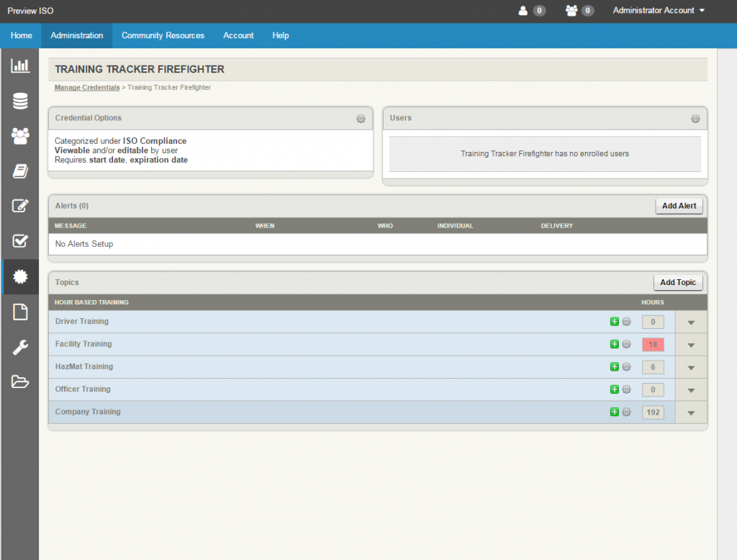The image size is (737, 560).
Task: Open the bar chart reports sidebar icon
Action: point(20,66)
